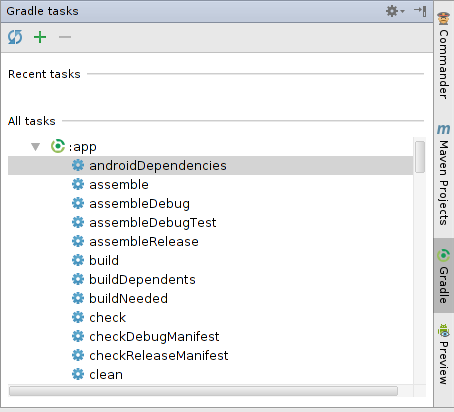Screen dimensions: 454x412
Task: Add a Gradle project with green plus
Action: pos(40,37)
